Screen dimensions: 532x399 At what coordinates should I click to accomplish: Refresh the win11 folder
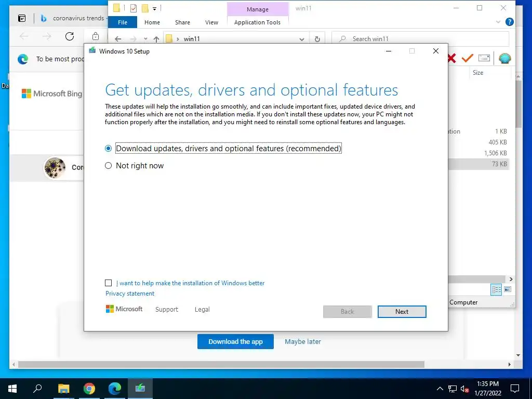(x=317, y=39)
